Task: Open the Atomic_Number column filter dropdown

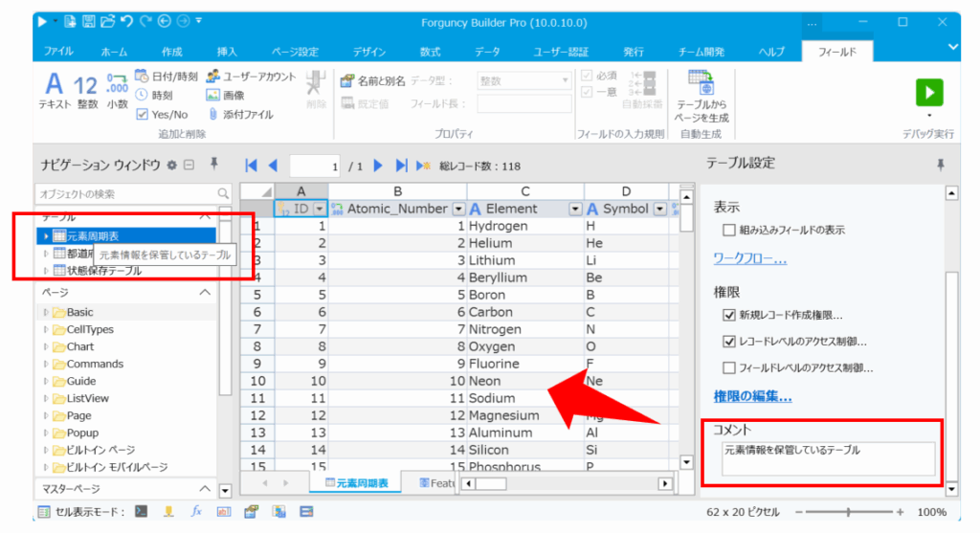Action: point(458,209)
